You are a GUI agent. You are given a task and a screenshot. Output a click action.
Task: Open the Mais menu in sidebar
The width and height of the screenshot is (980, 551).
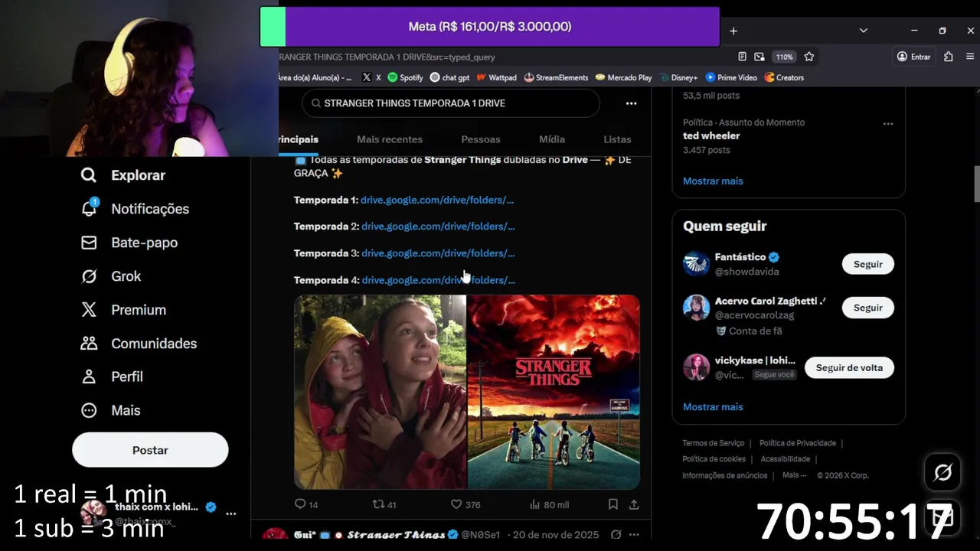click(110, 410)
